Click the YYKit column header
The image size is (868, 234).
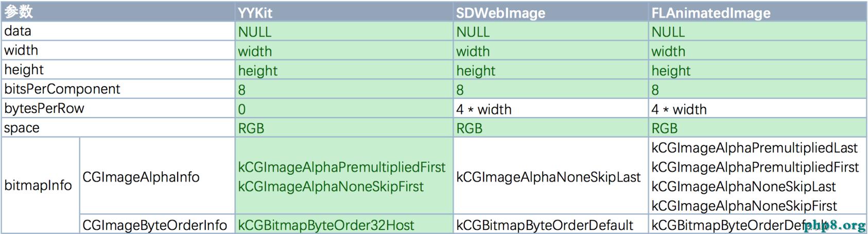[x=256, y=12]
